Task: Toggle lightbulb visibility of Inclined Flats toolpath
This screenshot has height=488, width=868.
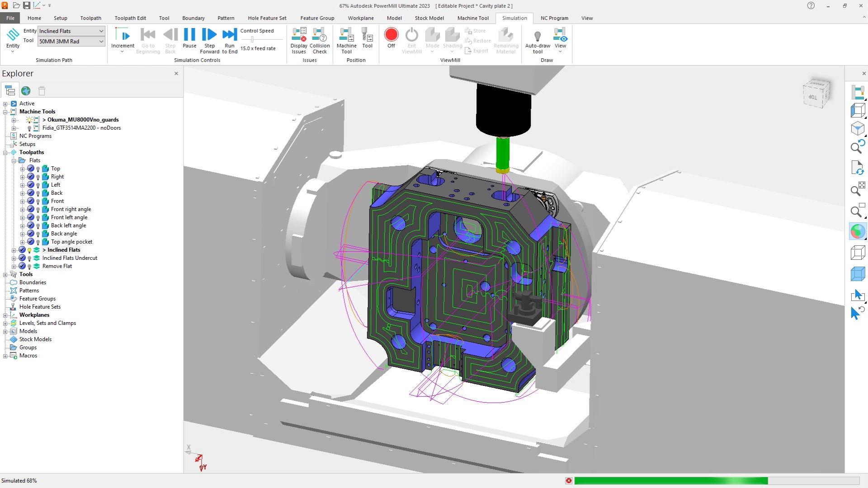Action: 29,250
